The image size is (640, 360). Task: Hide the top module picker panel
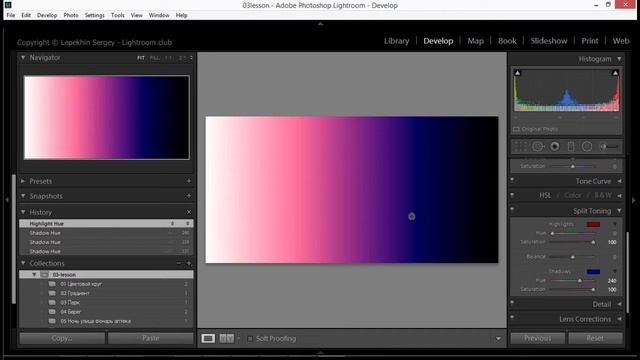(x=320, y=24)
